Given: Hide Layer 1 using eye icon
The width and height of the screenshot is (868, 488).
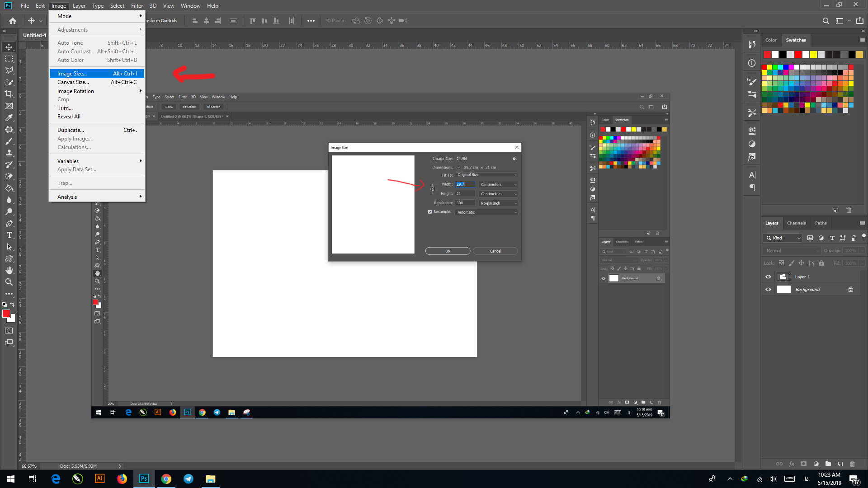Looking at the screenshot, I should (x=768, y=277).
